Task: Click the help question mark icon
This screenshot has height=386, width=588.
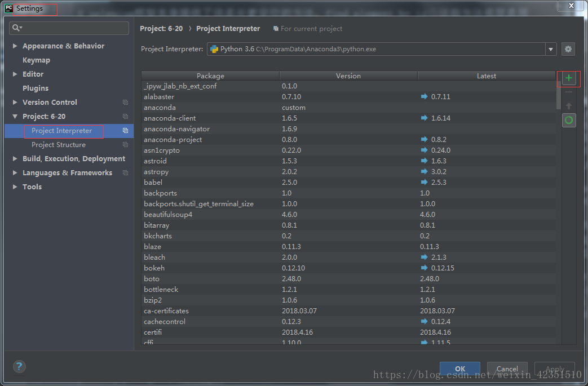Action: point(19,366)
